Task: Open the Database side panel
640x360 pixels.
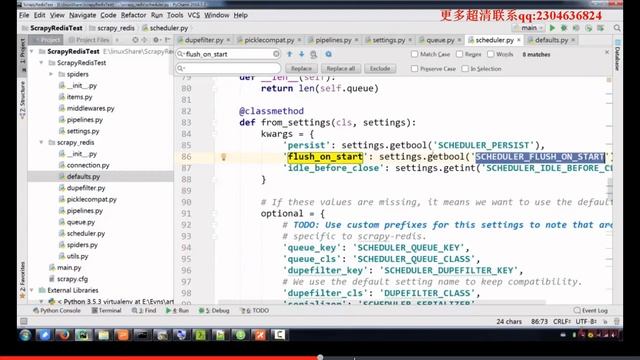Action: [618, 56]
